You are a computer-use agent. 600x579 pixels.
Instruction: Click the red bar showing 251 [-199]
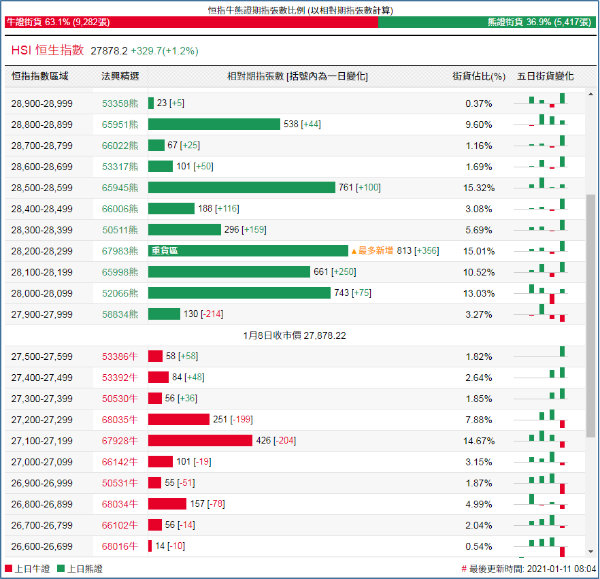179,419
